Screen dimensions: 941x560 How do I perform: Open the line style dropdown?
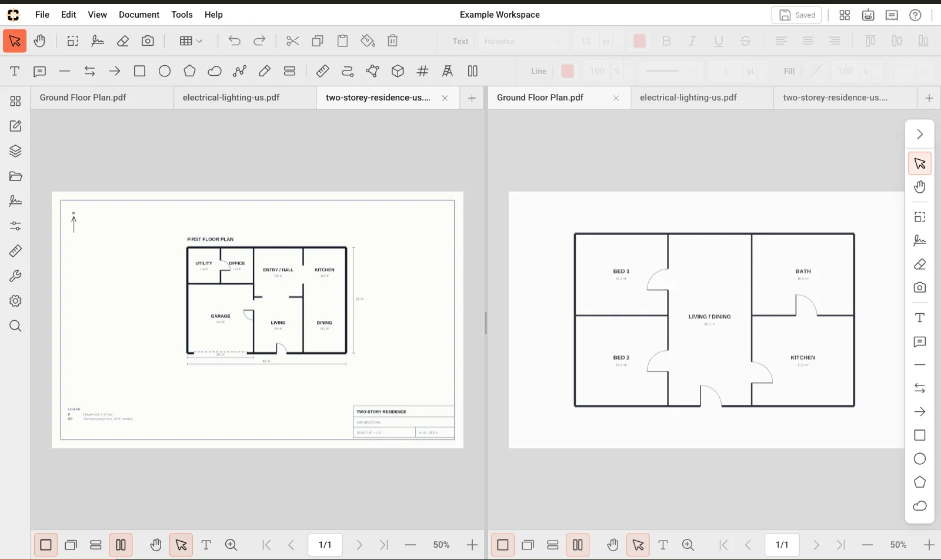point(670,71)
